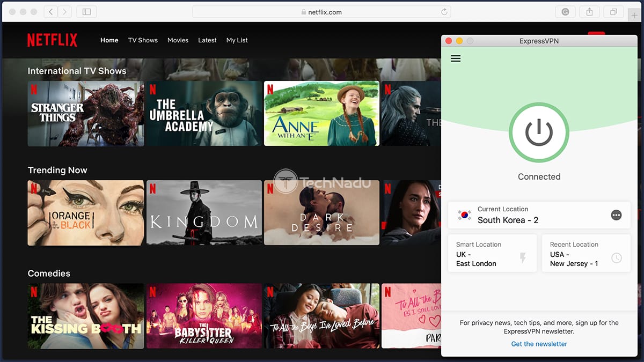Open the Latest tab
This screenshot has height=362, width=644.
pyautogui.click(x=207, y=40)
